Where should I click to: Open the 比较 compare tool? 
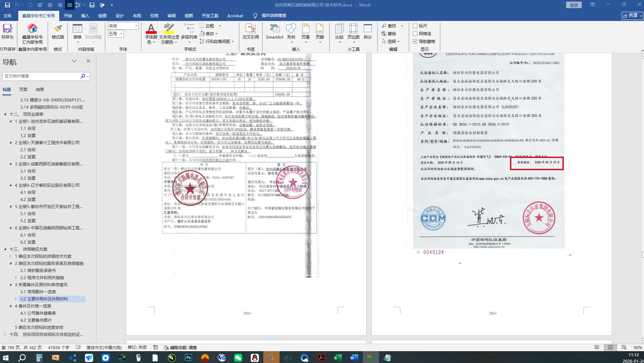pyautogui.click(x=339, y=33)
